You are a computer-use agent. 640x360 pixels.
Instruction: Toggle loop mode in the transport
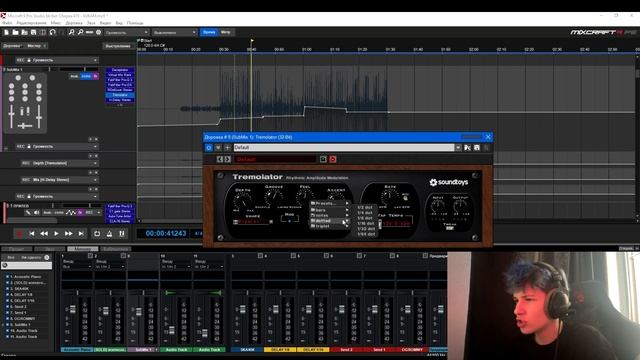(x=97, y=233)
